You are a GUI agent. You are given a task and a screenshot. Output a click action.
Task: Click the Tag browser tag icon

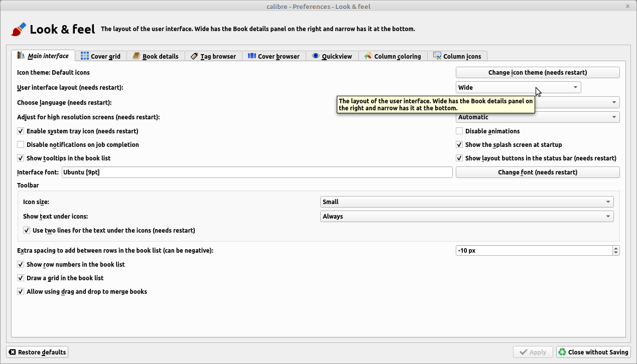pyautogui.click(x=194, y=56)
